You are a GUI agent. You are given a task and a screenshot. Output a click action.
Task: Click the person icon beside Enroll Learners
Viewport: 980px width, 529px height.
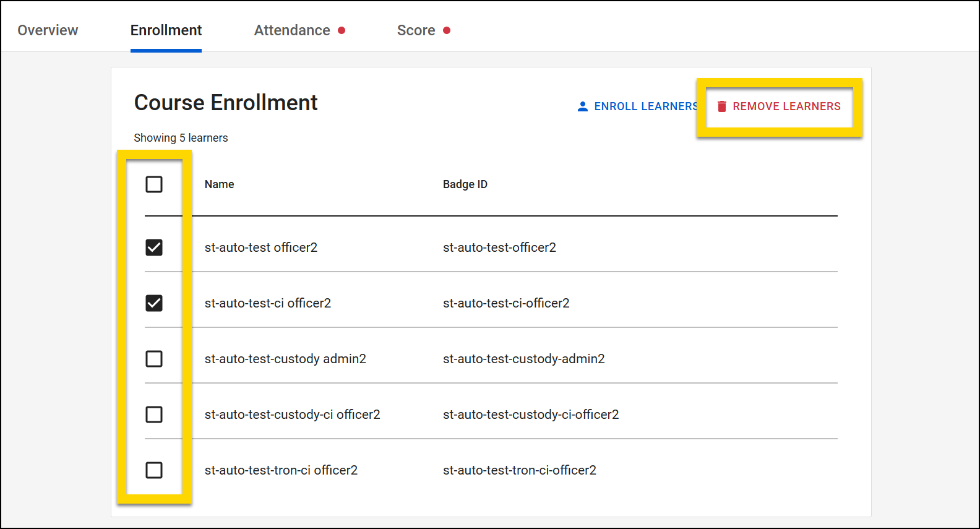click(x=582, y=106)
